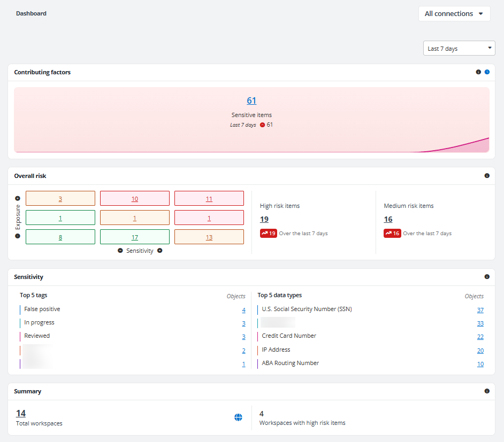Click the U.S. Social Security Number (SSN) label
The height and width of the screenshot is (442, 504).
pos(307,309)
